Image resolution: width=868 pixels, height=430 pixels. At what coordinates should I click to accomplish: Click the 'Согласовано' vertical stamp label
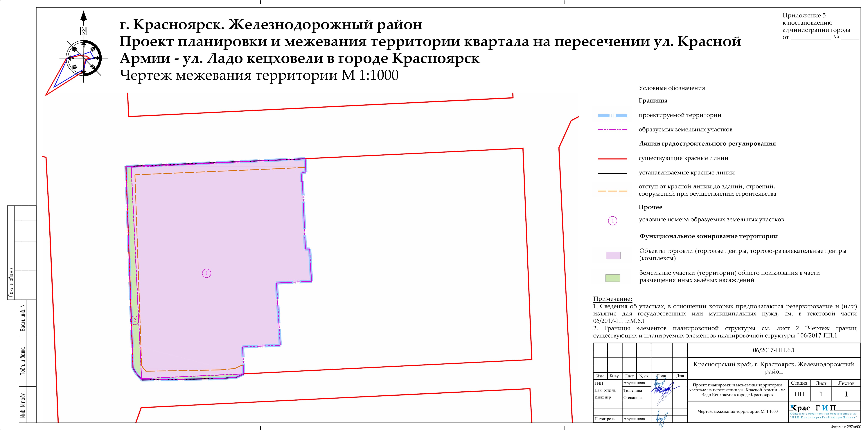11,283
